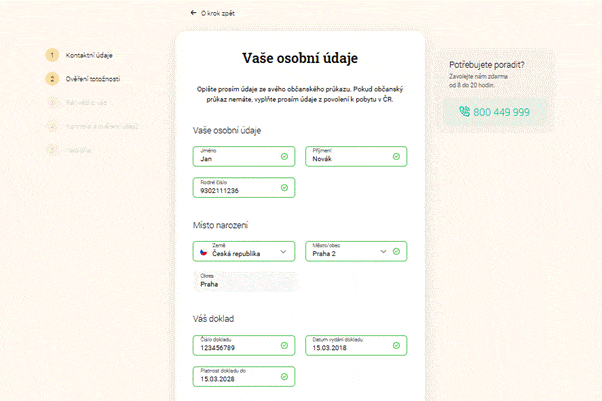Image resolution: width=602 pixels, height=401 pixels.
Task: Click the checkmark in Platnost dokladu do field
Action: tap(284, 376)
